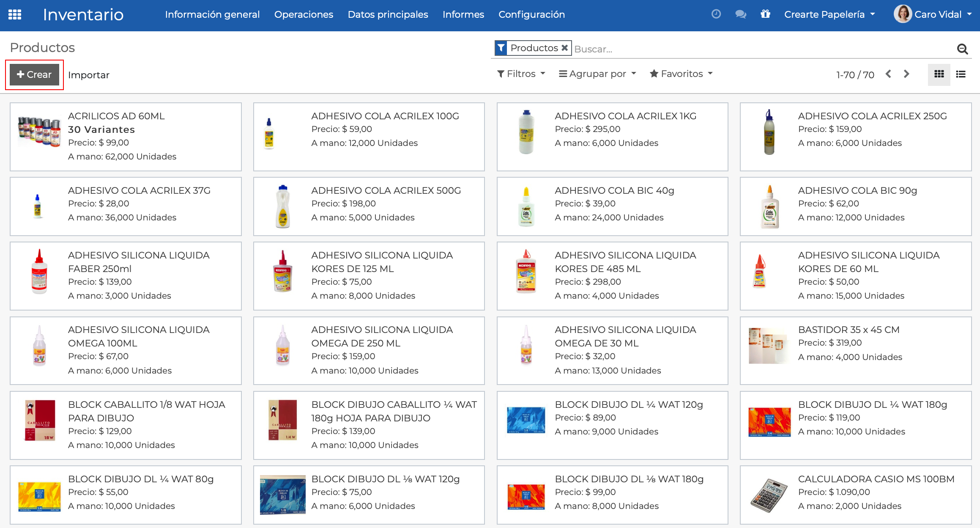This screenshot has width=980, height=528.
Task: Open CALCULADORA CASIO MS 100BM image
Action: [769, 495]
